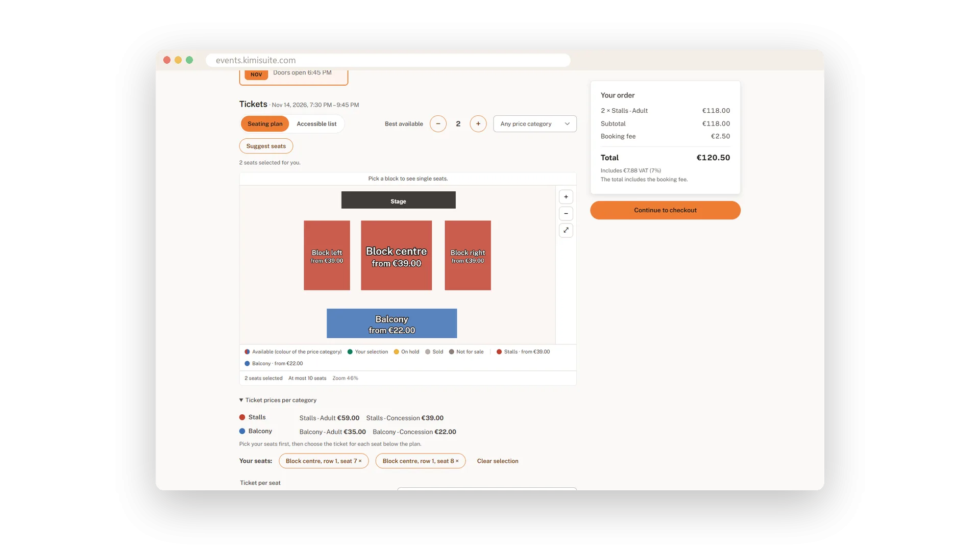Screen dimensions: 980x551
Task: Select the Block centre seating area
Action: (396, 256)
